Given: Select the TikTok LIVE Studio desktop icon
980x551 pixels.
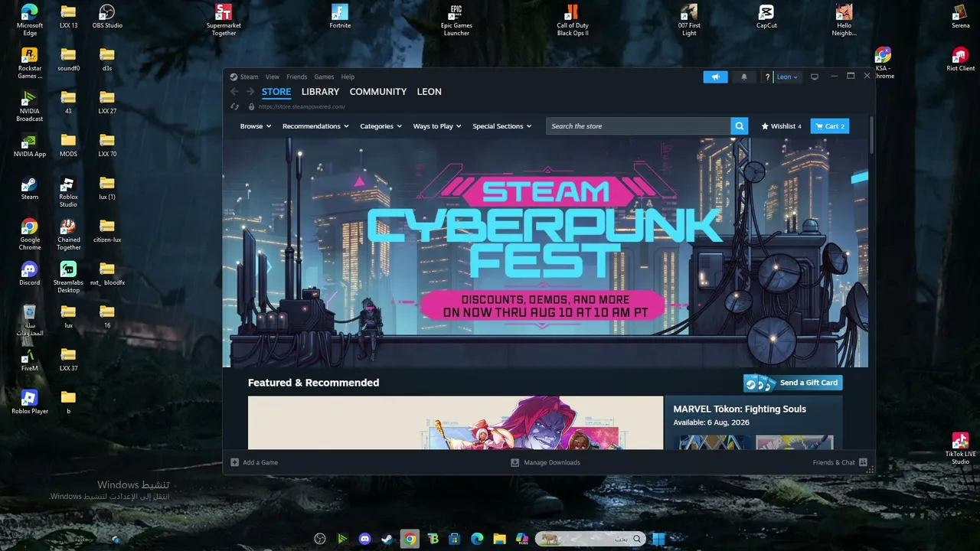Looking at the screenshot, I should pyautogui.click(x=960, y=449).
